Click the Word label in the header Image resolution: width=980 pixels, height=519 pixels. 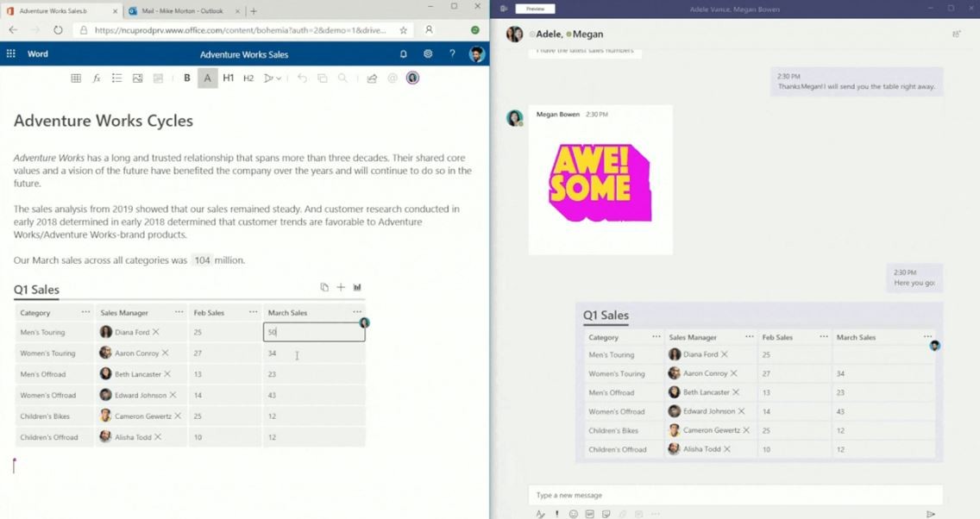click(37, 53)
